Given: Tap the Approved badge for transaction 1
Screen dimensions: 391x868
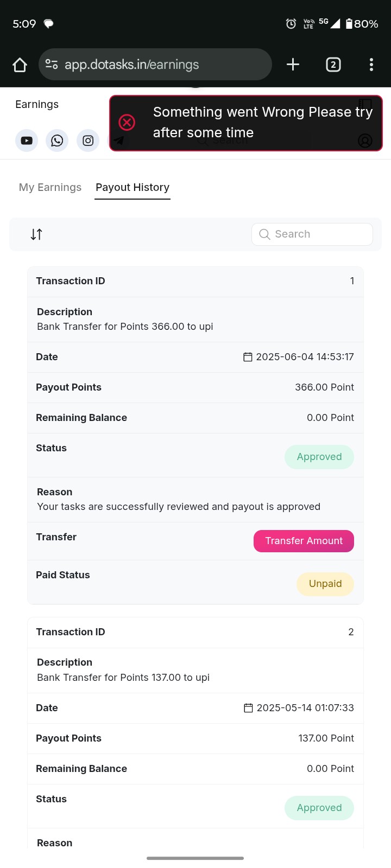Looking at the screenshot, I should tap(319, 457).
